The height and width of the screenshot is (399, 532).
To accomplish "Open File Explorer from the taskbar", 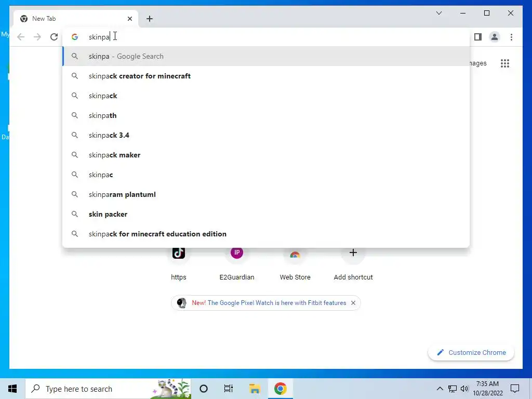I will pos(255,389).
